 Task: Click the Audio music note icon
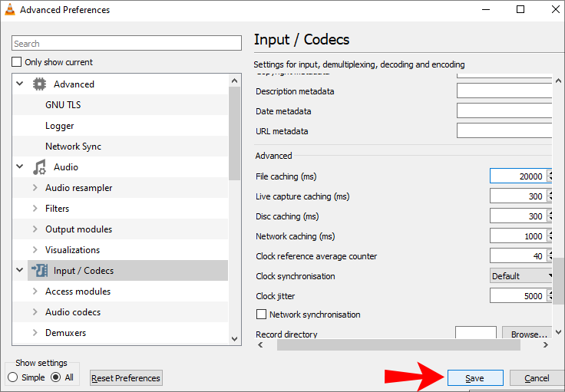pyautogui.click(x=39, y=167)
